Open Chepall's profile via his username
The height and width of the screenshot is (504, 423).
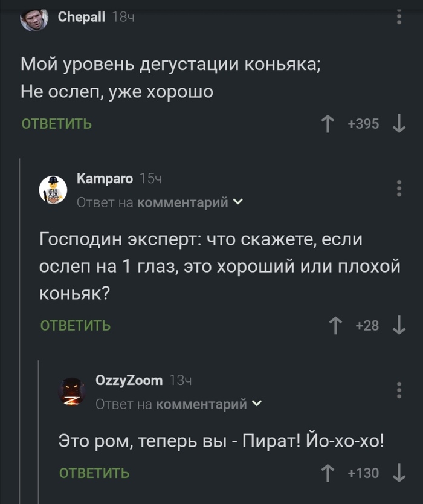(x=81, y=17)
